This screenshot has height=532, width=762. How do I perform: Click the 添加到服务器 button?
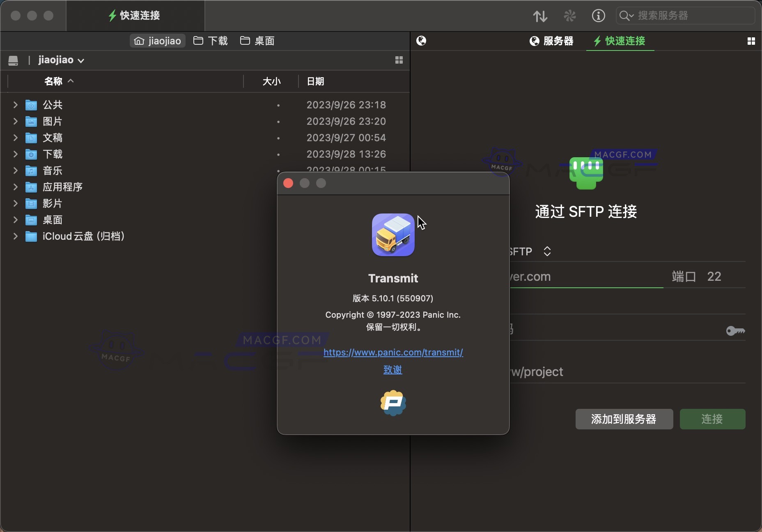[x=624, y=419]
